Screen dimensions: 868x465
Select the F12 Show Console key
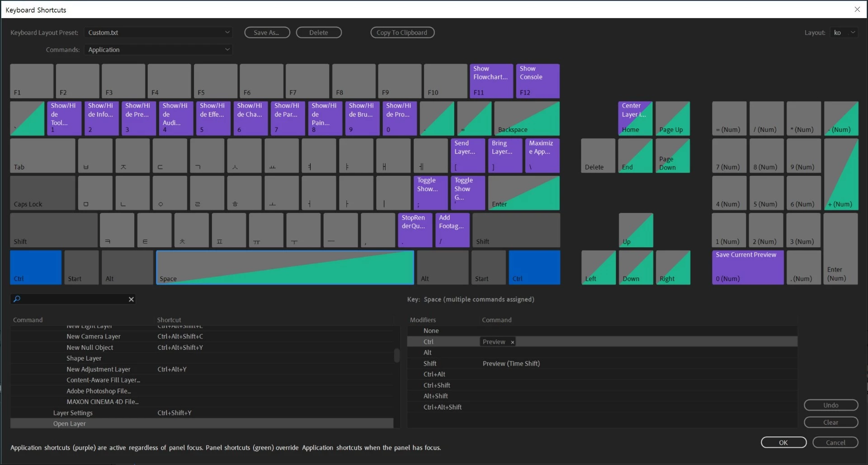click(538, 81)
